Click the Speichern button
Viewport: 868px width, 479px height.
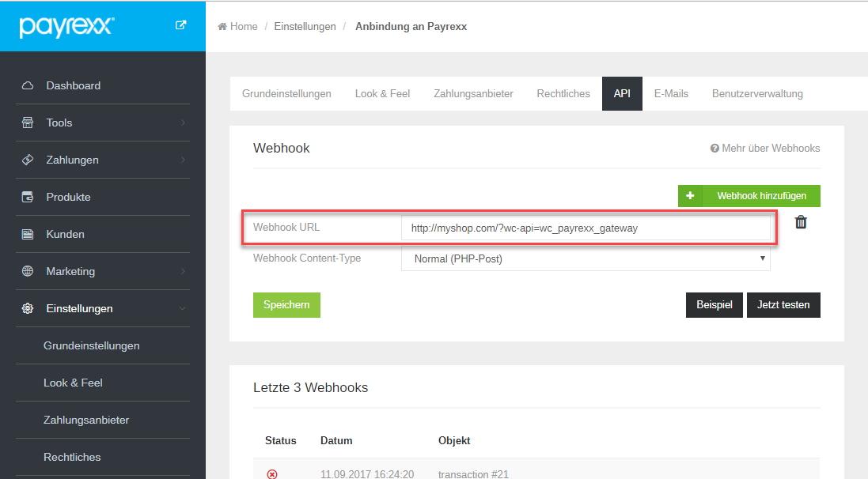[x=286, y=305]
